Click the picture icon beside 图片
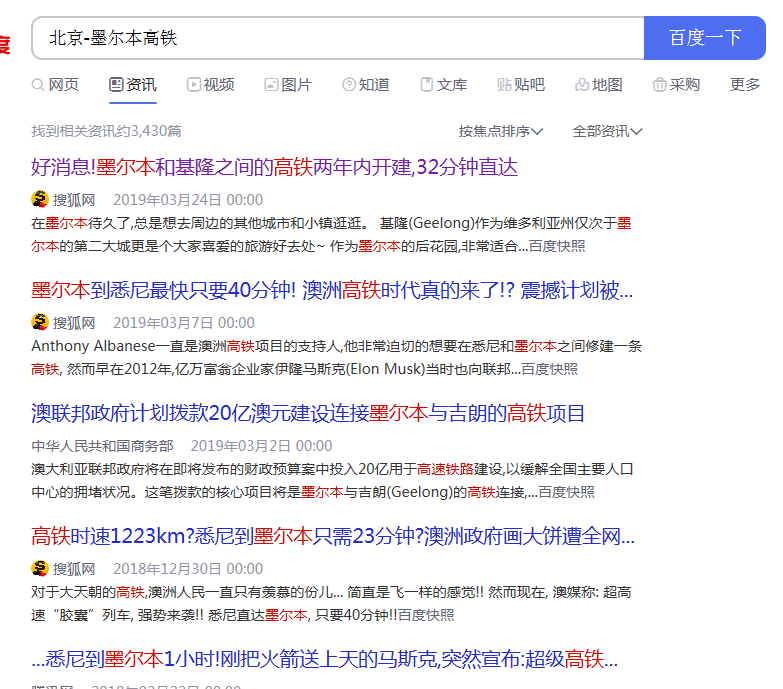The height and width of the screenshot is (689, 783). (x=271, y=85)
